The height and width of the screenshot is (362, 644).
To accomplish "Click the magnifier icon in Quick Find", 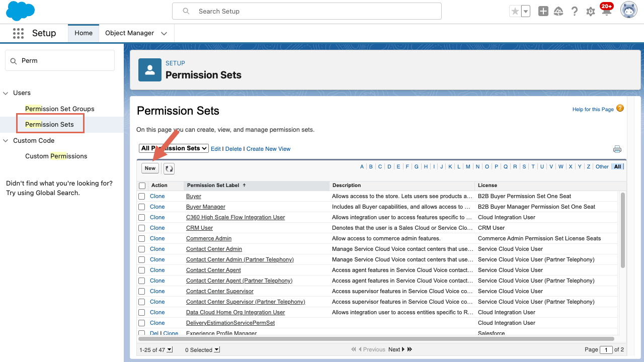I will point(14,61).
